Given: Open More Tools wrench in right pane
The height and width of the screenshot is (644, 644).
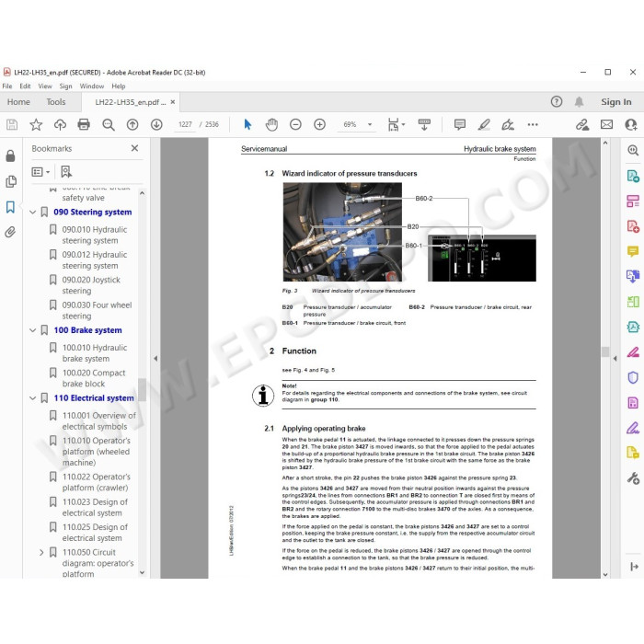Looking at the screenshot, I should (x=633, y=478).
